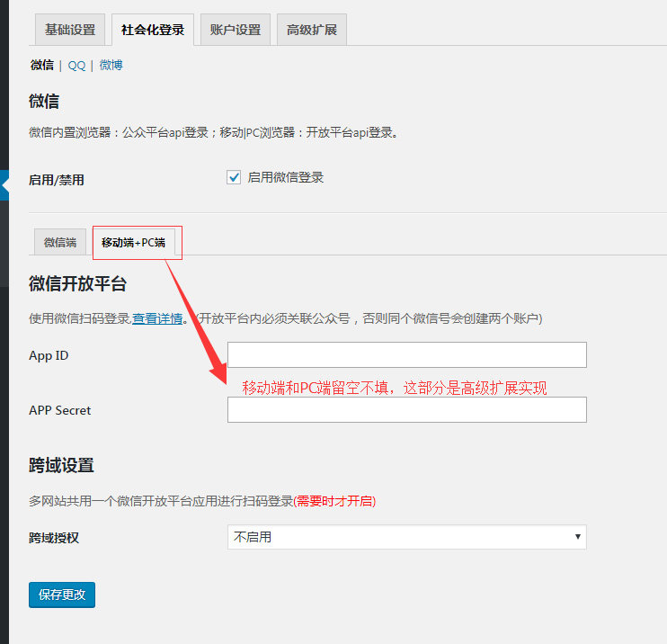The height and width of the screenshot is (644, 667).
Task: Open the 高级扩展 tab
Action: 311,30
